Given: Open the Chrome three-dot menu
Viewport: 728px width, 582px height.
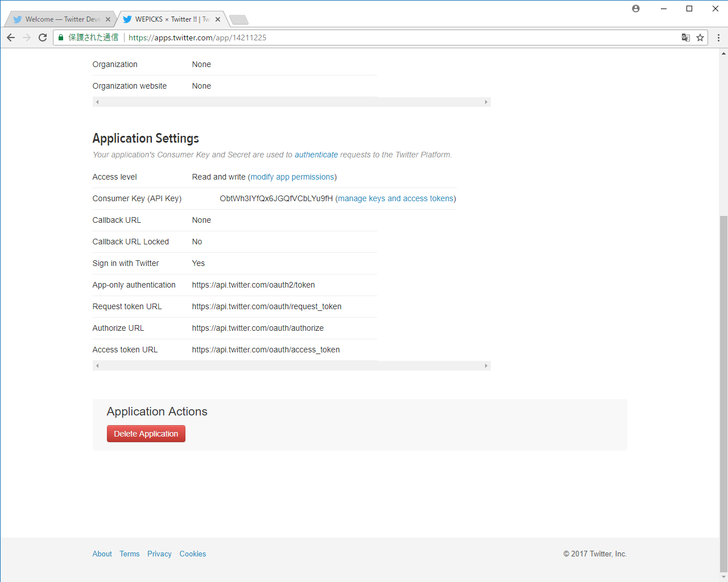Looking at the screenshot, I should click(x=718, y=38).
